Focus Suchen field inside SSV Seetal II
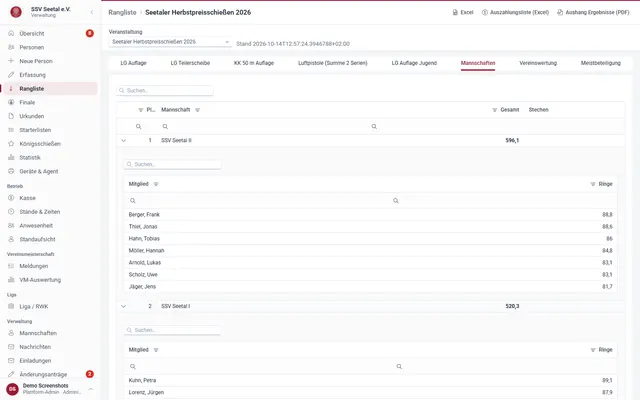The width and height of the screenshot is (640, 400). (173, 164)
